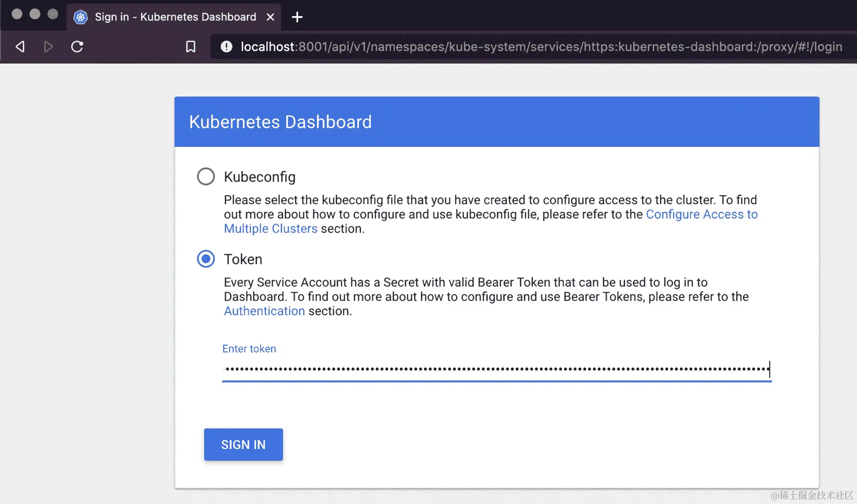
Task: Close the Sign in - Kubernetes Dashboard tab
Action: click(x=270, y=17)
